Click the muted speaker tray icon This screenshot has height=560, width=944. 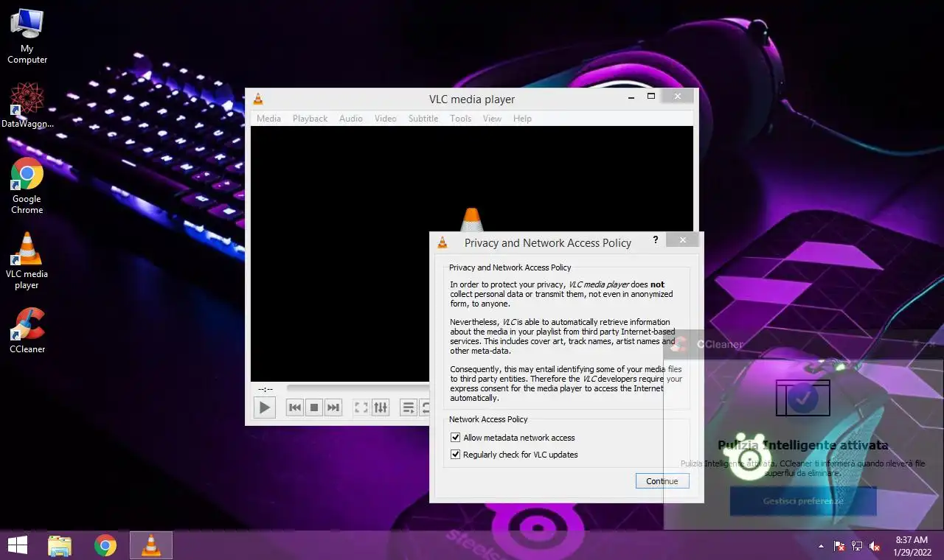(x=875, y=546)
